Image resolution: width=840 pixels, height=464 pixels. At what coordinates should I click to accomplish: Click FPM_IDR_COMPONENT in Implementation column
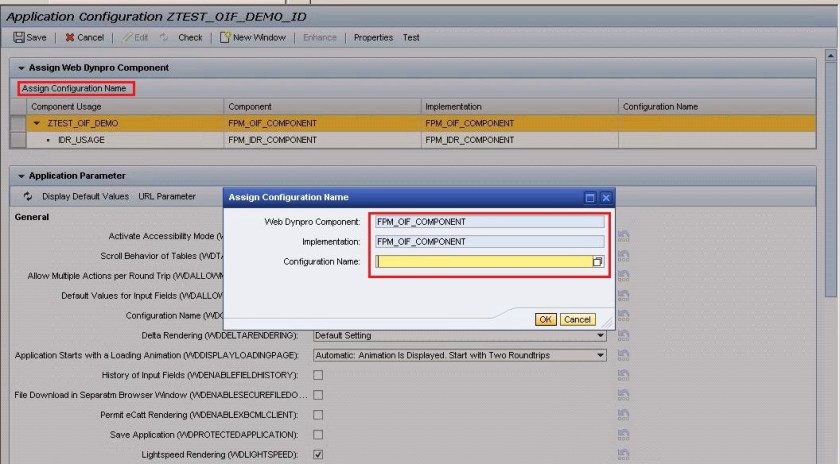tap(469, 140)
